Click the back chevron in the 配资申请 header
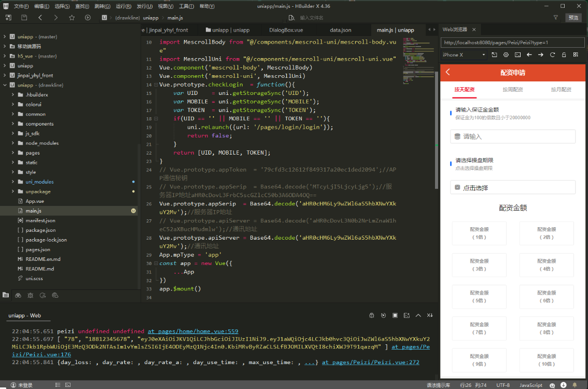 click(x=448, y=72)
